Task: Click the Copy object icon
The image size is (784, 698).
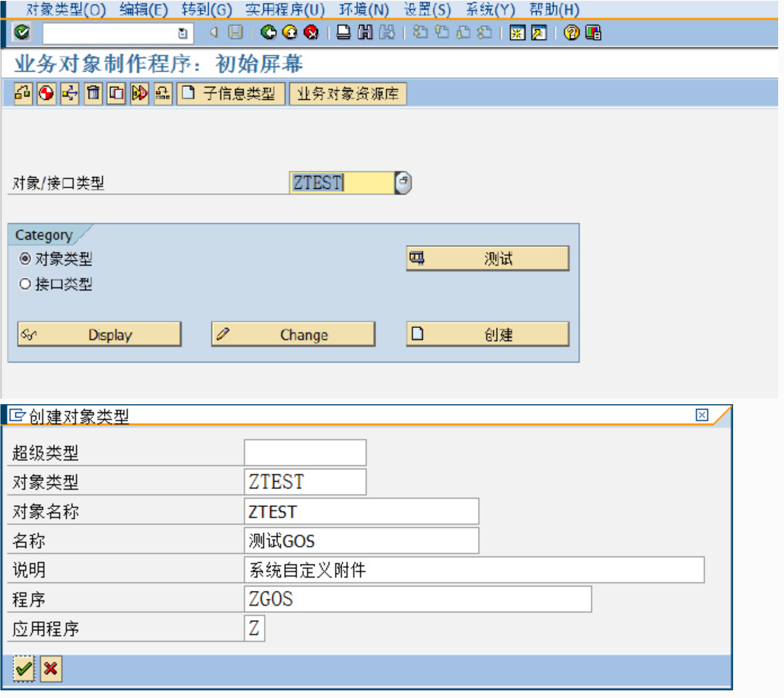Action: pyautogui.click(x=116, y=93)
